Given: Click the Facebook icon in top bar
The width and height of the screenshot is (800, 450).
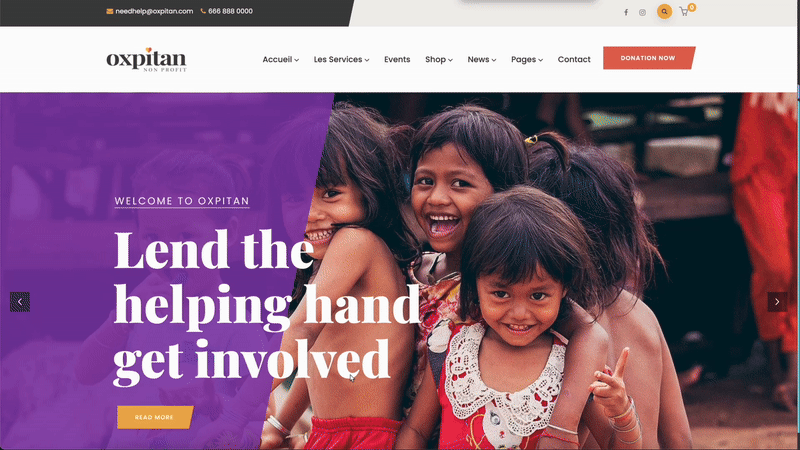Looking at the screenshot, I should tap(626, 12).
